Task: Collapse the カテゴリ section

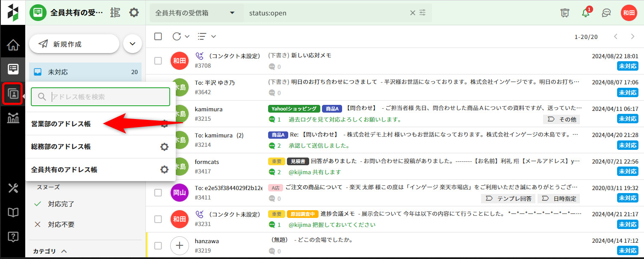Action: (x=64, y=251)
